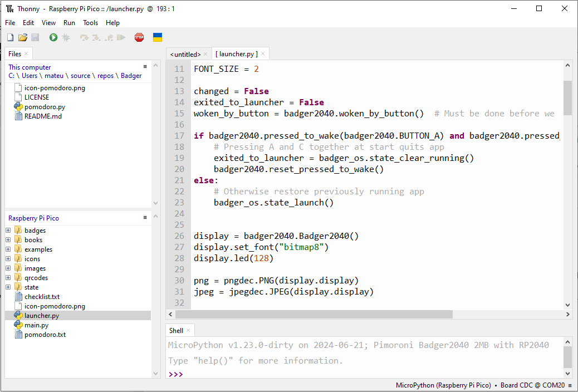Expand the images folder

point(8,268)
